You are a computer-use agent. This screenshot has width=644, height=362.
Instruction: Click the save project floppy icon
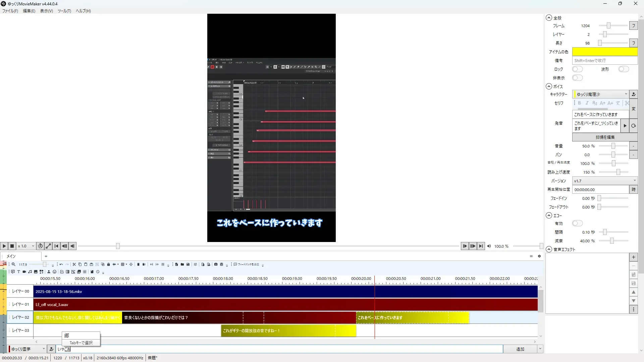pyautogui.click(x=188, y=264)
